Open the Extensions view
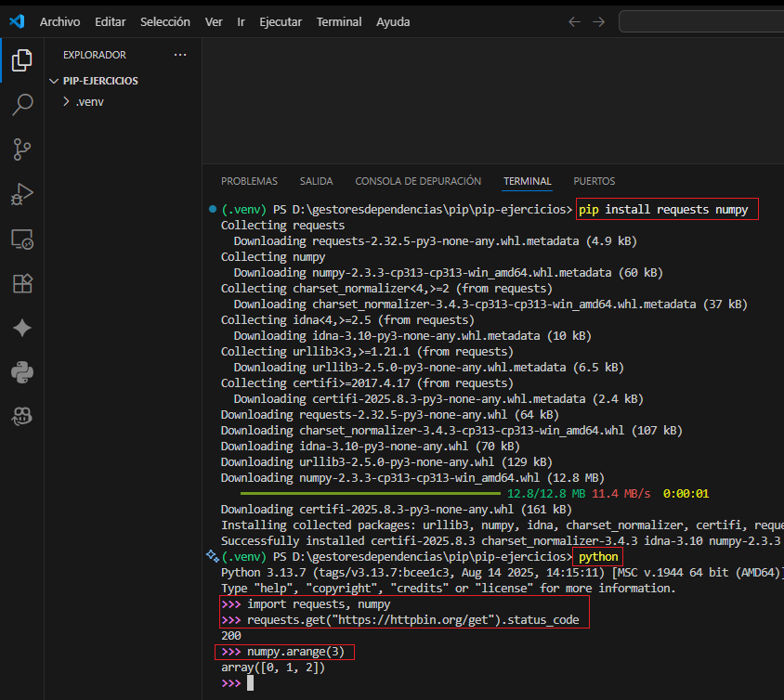The image size is (784, 700). [x=21, y=283]
